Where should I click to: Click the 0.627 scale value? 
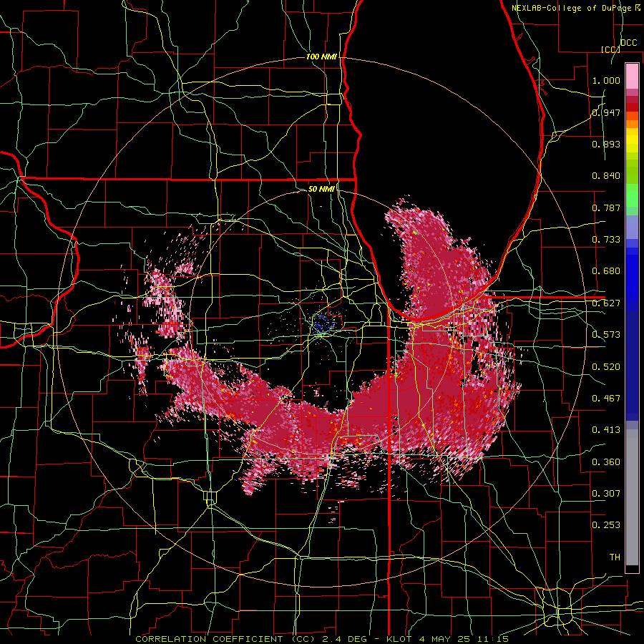606,303
